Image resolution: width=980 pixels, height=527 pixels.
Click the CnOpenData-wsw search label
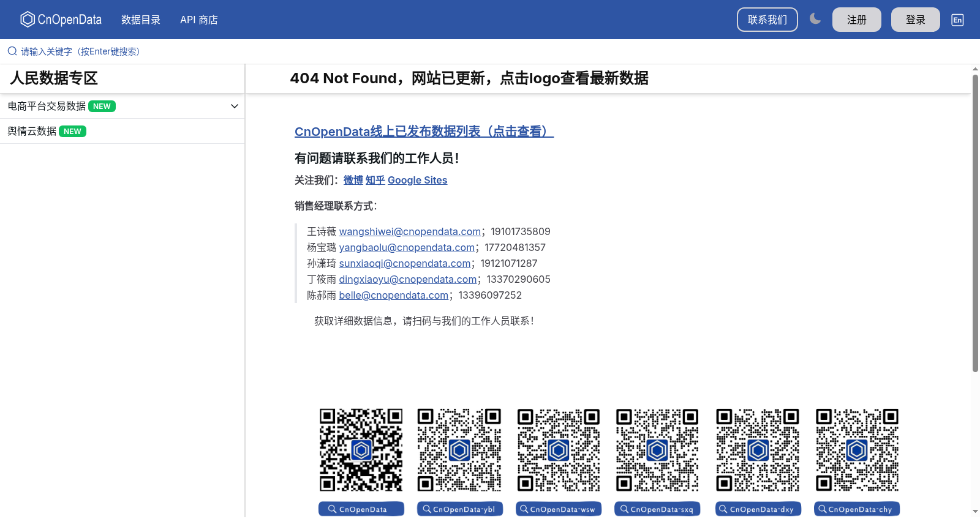point(559,509)
